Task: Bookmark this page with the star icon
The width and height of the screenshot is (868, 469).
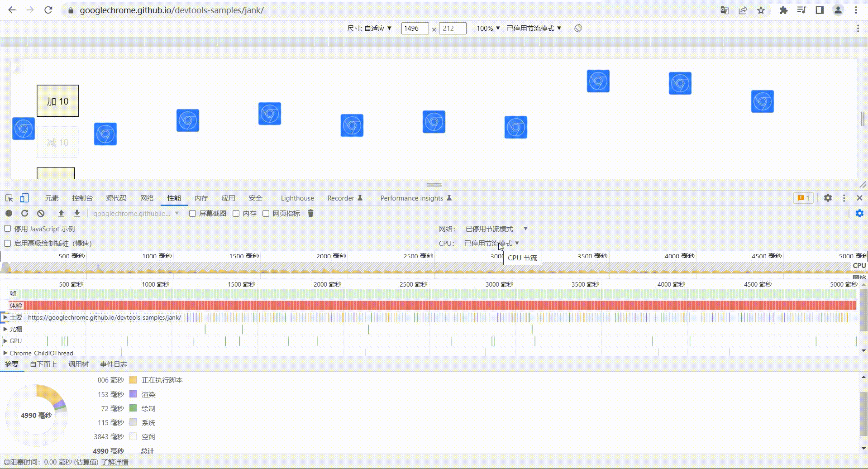Action: coord(761,10)
